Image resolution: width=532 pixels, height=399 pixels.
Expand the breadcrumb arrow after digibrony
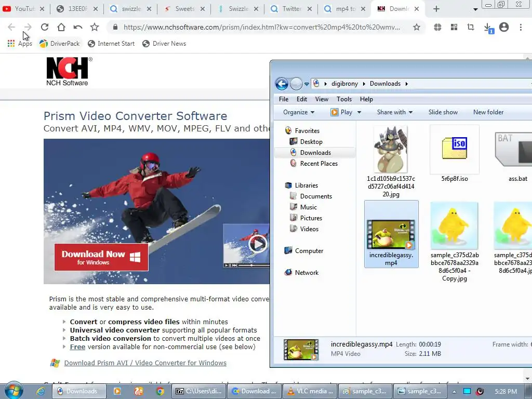(x=364, y=84)
